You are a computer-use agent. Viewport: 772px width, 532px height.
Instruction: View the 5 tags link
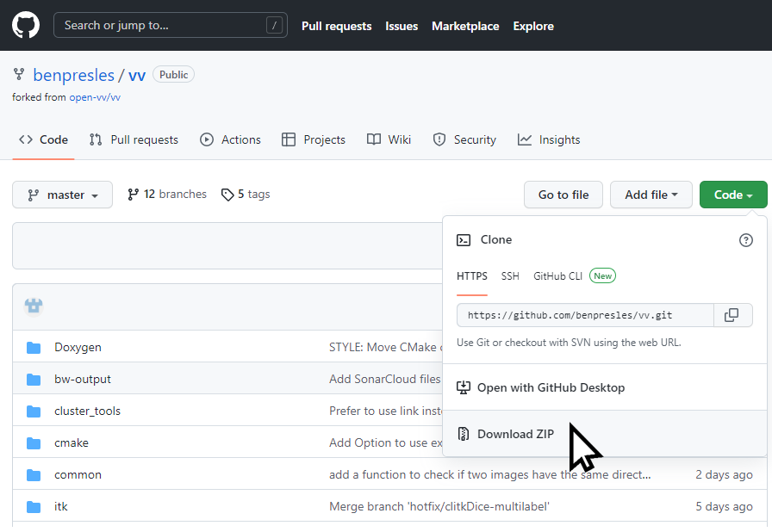[x=246, y=195]
